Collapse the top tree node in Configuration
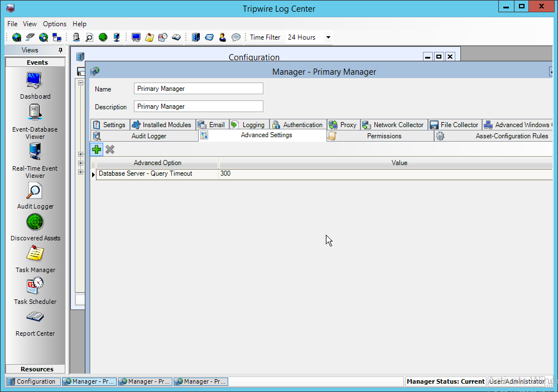Image resolution: width=558 pixels, height=392 pixels. (x=80, y=83)
